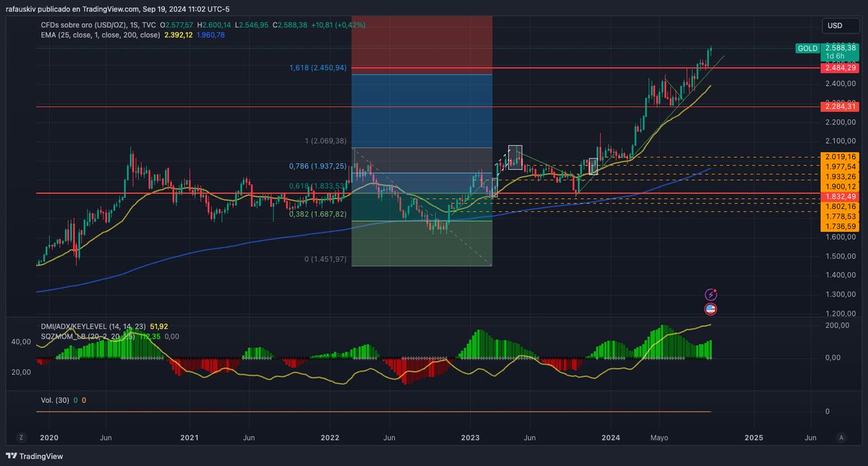
Task: Click the DMI/ADX/KEYLEVEL indicator legend
Action: click(93, 326)
